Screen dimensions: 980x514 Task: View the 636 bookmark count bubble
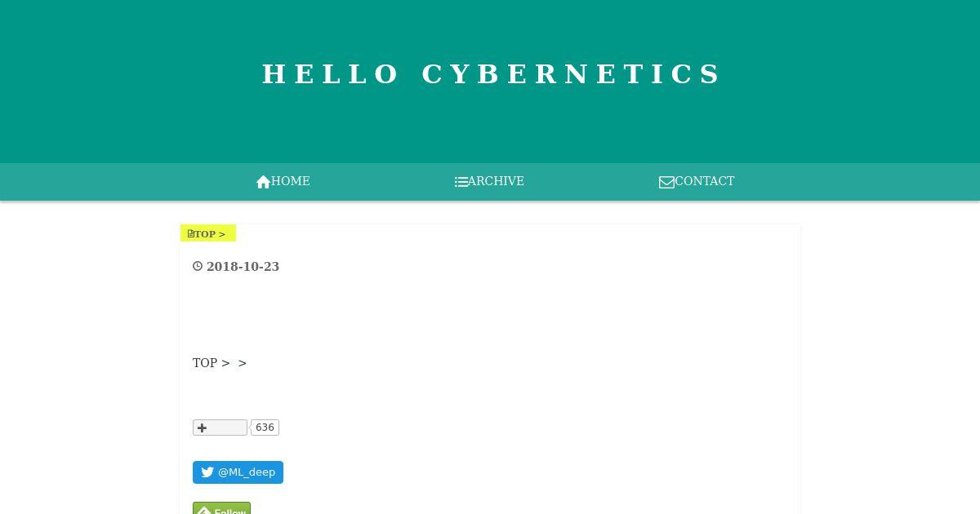pyautogui.click(x=265, y=428)
